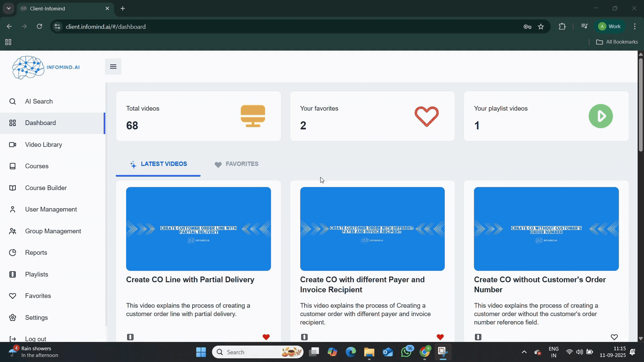The width and height of the screenshot is (644, 362).
Task: Open the 'Create CO Line with Partial Delivery' thumbnail
Action: pos(198,229)
